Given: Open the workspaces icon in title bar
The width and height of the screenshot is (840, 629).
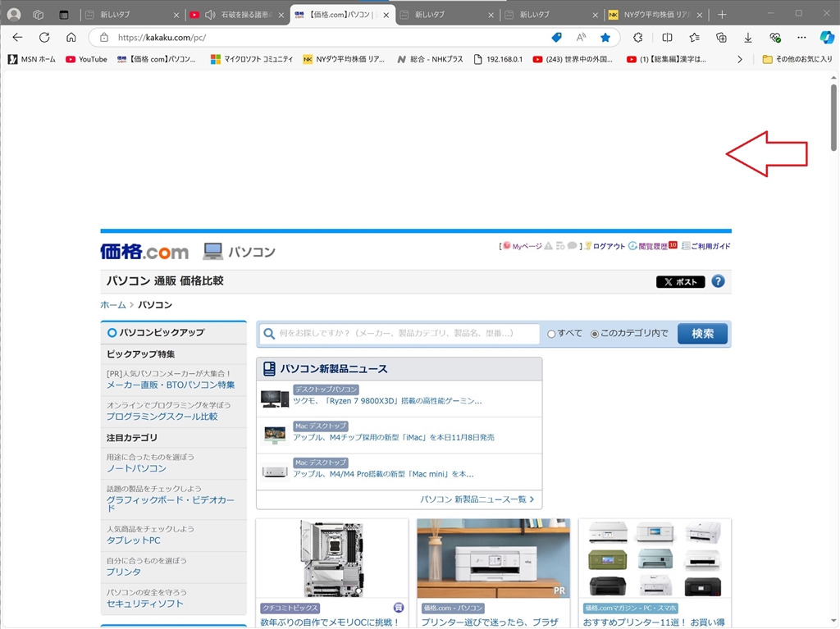Looking at the screenshot, I should point(39,15).
